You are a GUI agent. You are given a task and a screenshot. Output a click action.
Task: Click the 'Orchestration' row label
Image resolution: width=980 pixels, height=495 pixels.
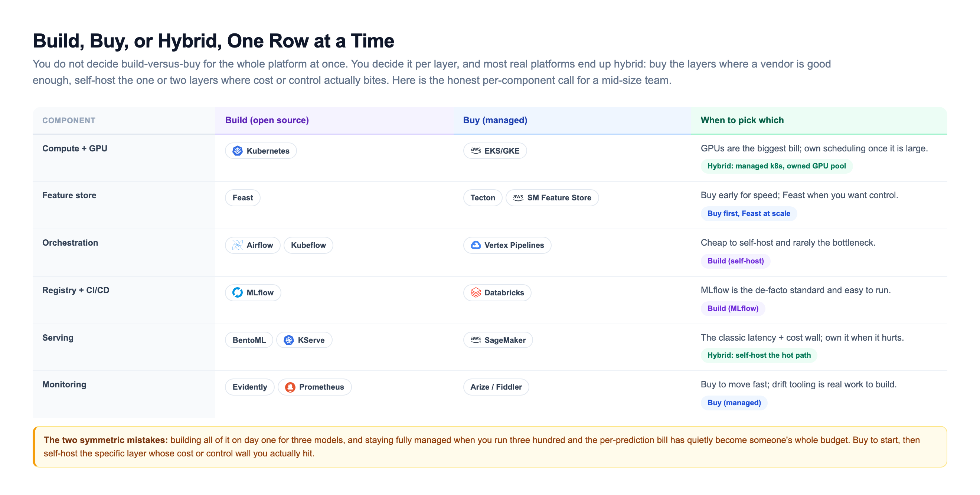[70, 243]
